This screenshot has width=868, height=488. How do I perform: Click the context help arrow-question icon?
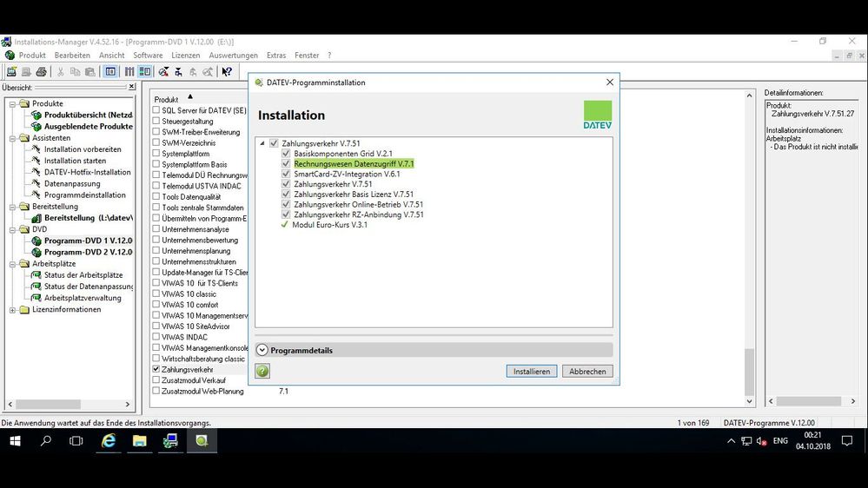click(227, 72)
